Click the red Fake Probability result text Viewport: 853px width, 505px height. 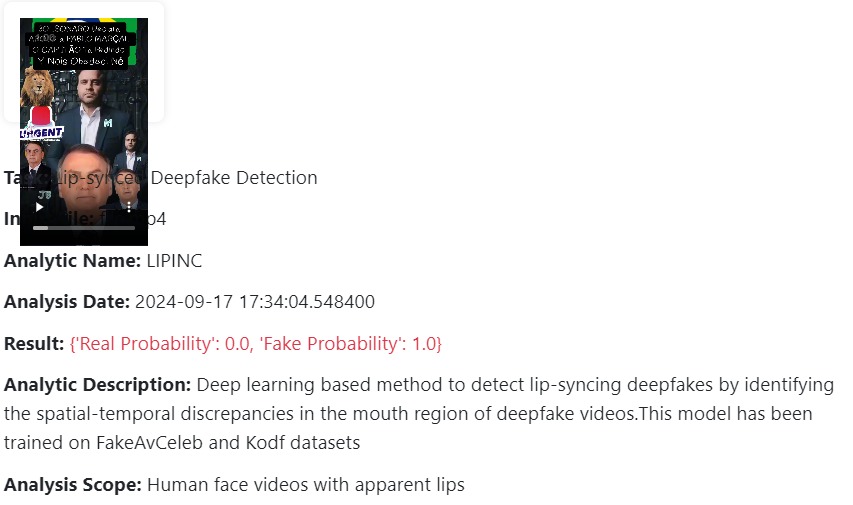coord(256,344)
